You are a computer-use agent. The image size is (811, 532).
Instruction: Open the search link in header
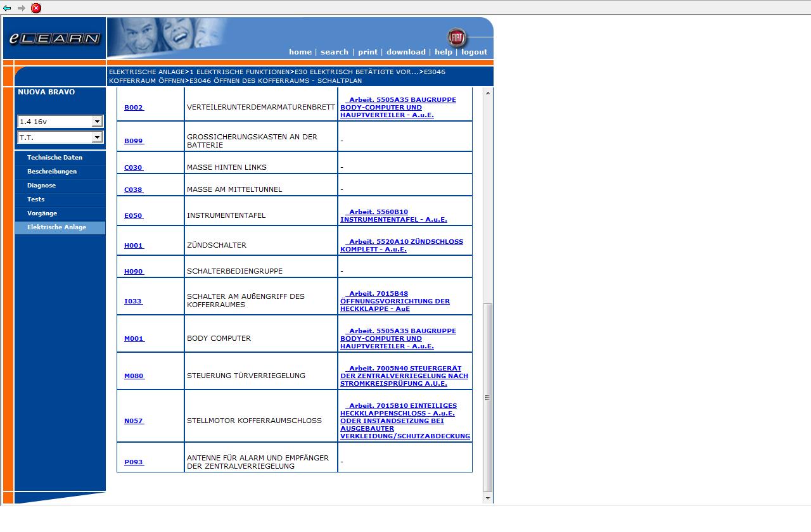[x=334, y=52]
